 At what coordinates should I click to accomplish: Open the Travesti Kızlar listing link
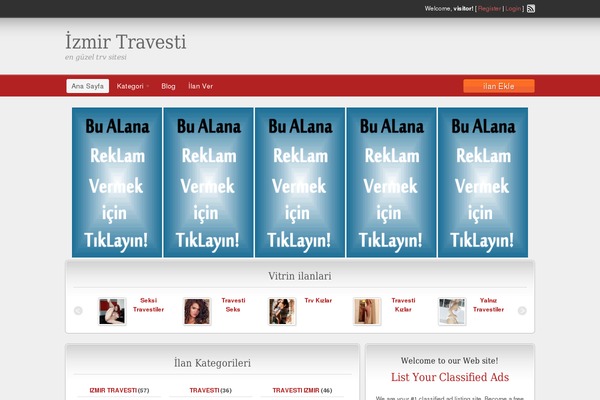click(403, 305)
